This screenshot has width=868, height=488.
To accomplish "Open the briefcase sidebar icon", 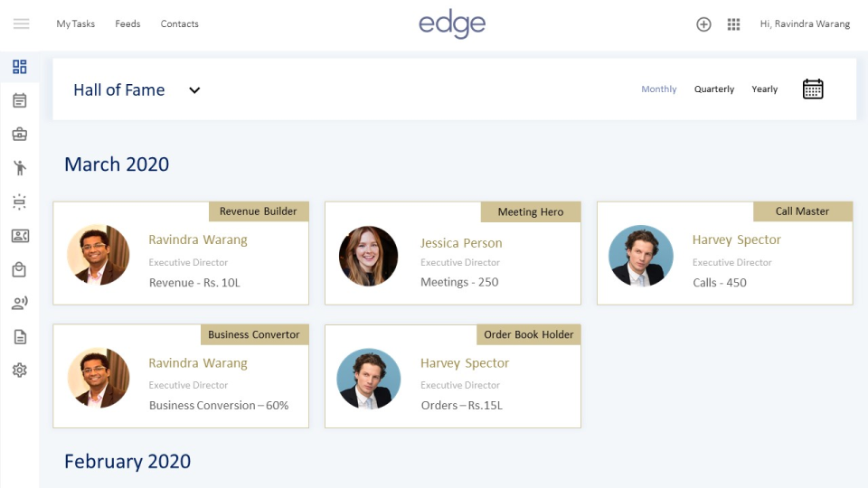I will point(19,135).
